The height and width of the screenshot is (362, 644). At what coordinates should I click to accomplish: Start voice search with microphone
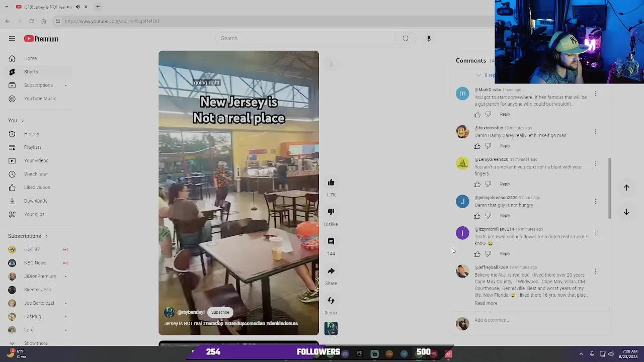pyautogui.click(x=429, y=38)
